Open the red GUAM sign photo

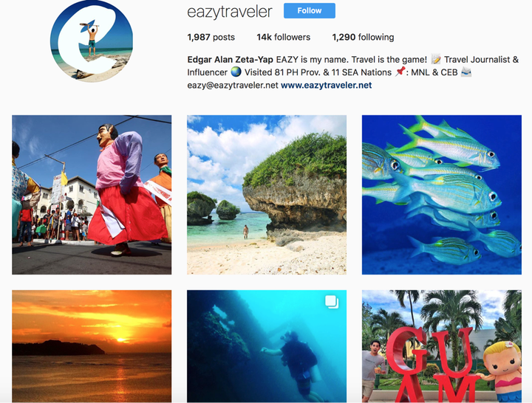coord(442,346)
